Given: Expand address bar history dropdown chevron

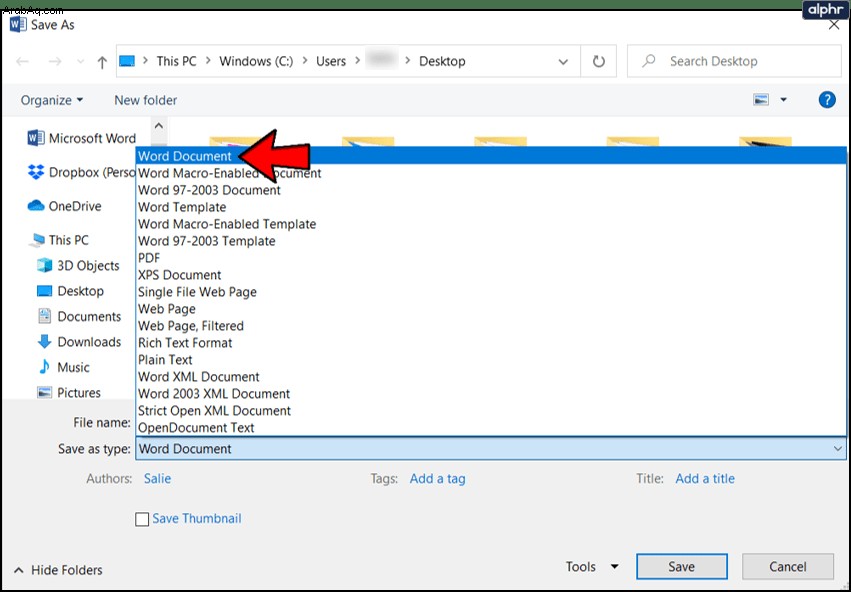Looking at the screenshot, I should pos(563,62).
